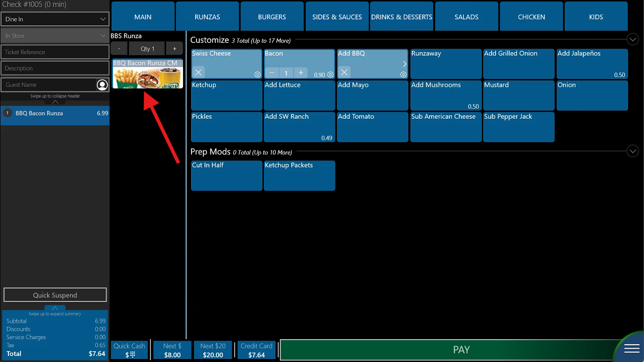
Task: Select Sub American Cheese
Action: (x=446, y=127)
